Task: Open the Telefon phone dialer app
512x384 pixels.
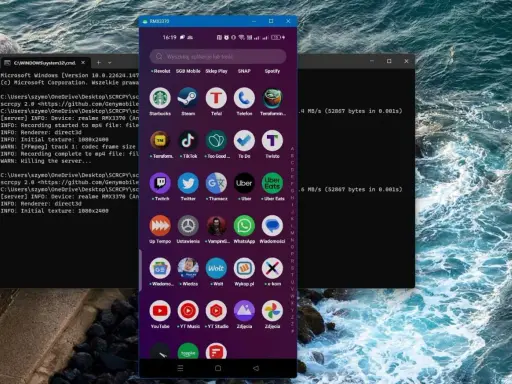Action: (x=244, y=98)
